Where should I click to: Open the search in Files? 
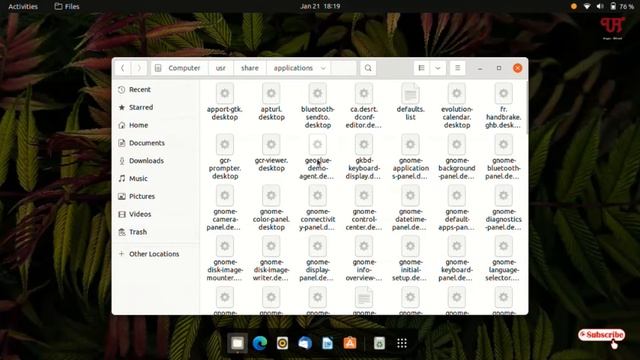click(x=368, y=68)
